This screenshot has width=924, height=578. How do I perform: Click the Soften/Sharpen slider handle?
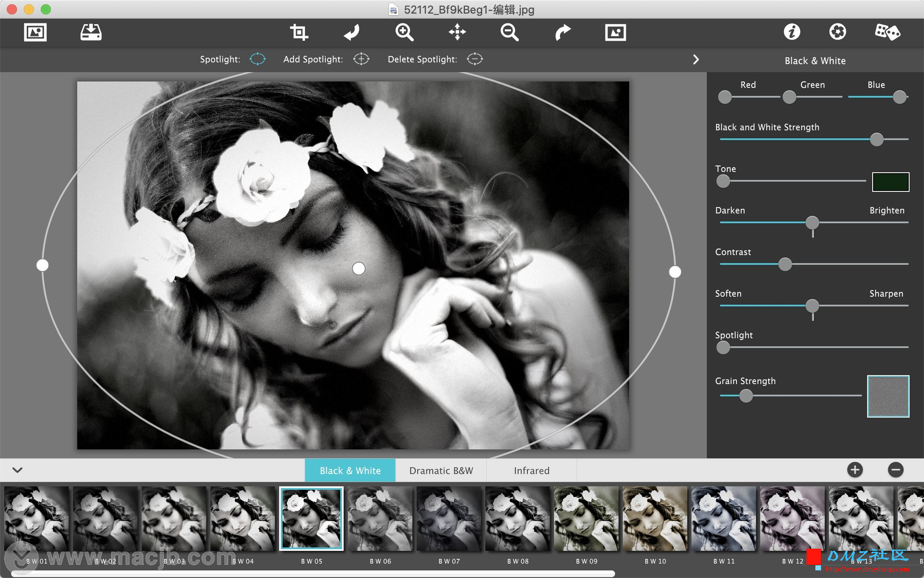point(812,306)
